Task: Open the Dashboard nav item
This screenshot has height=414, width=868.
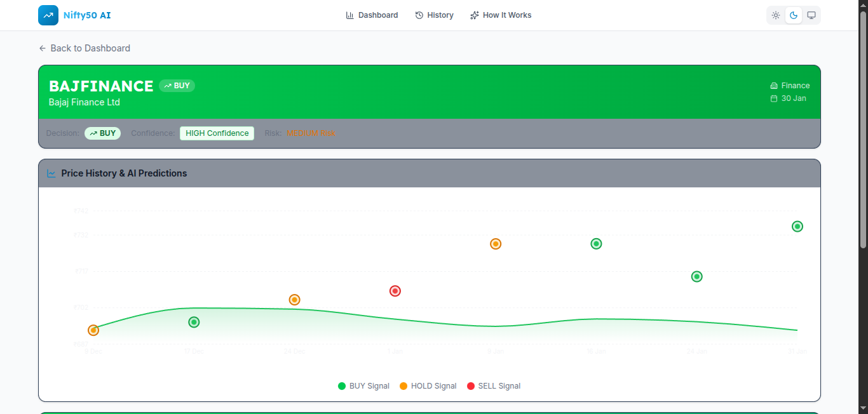Action: click(372, 15)
